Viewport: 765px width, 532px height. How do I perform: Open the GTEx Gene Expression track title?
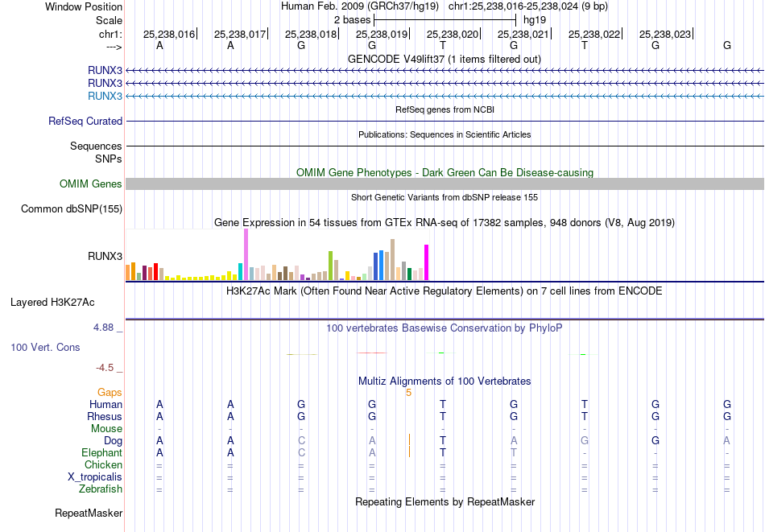pyautogui.click(x=445, y=222)
